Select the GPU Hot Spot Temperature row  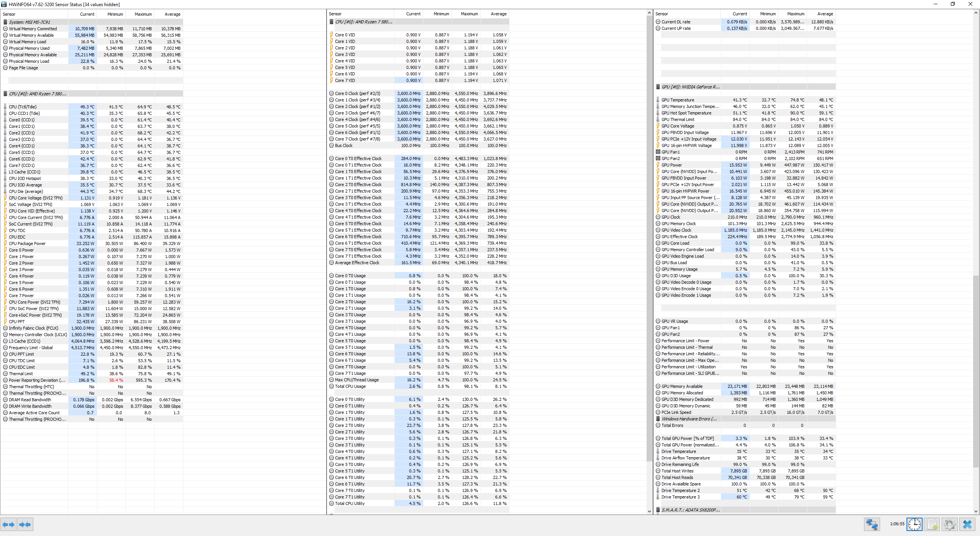point(686,113)
